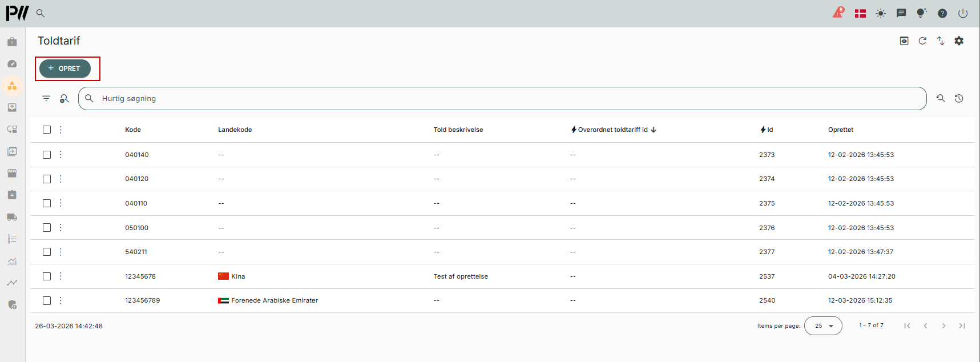Click the Kina country cell

(x=232, y=276)
